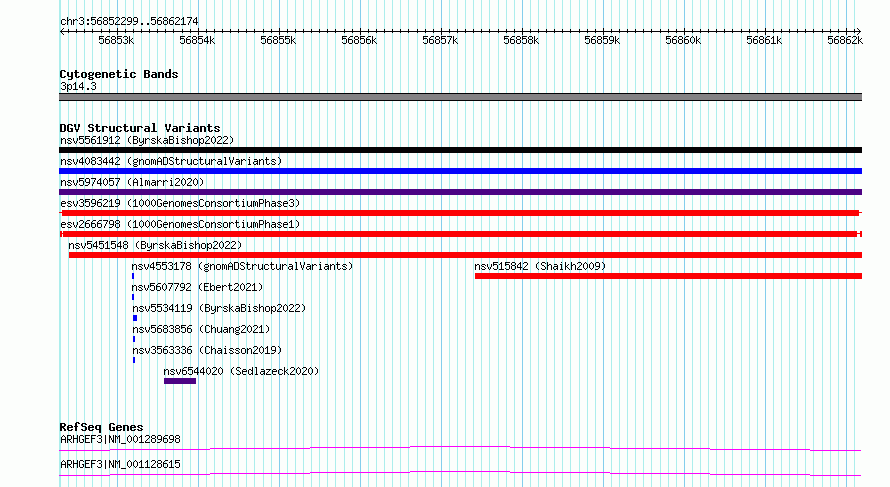Click the nsv5534119 (ByrskaBishop2022) label
The image size is (890, 487).
click(x=219, y=308)
